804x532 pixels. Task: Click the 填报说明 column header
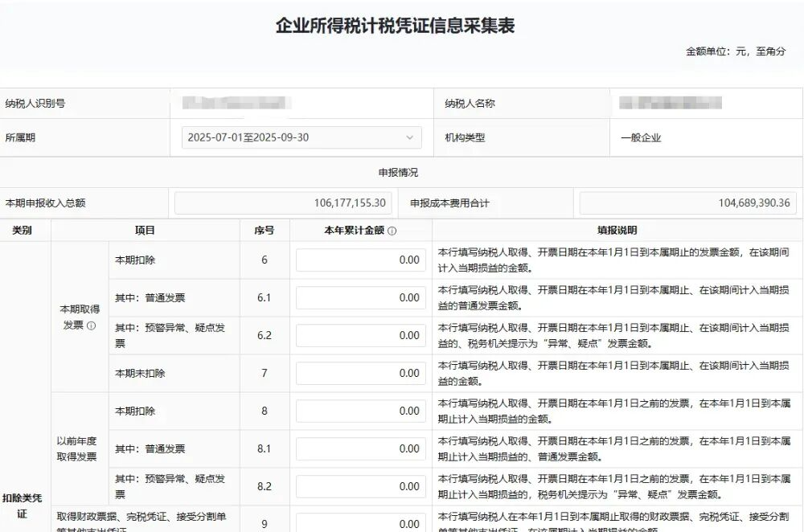pyautogui.click(x=617, y=230)
